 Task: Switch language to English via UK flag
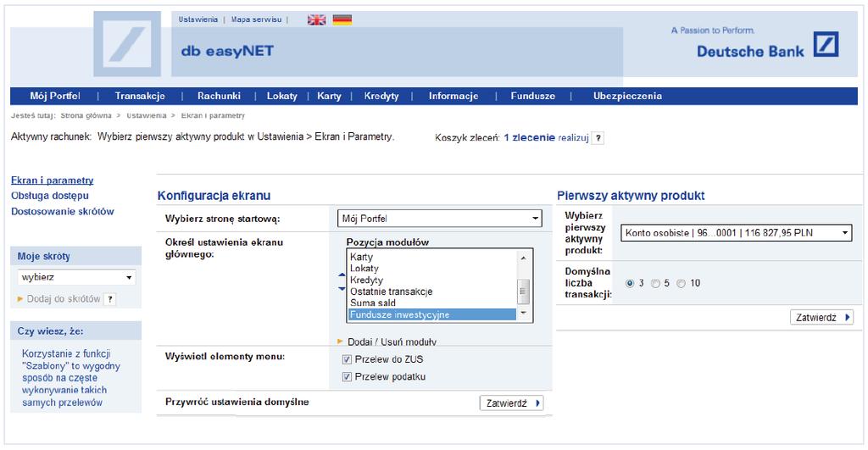[317, 20]
